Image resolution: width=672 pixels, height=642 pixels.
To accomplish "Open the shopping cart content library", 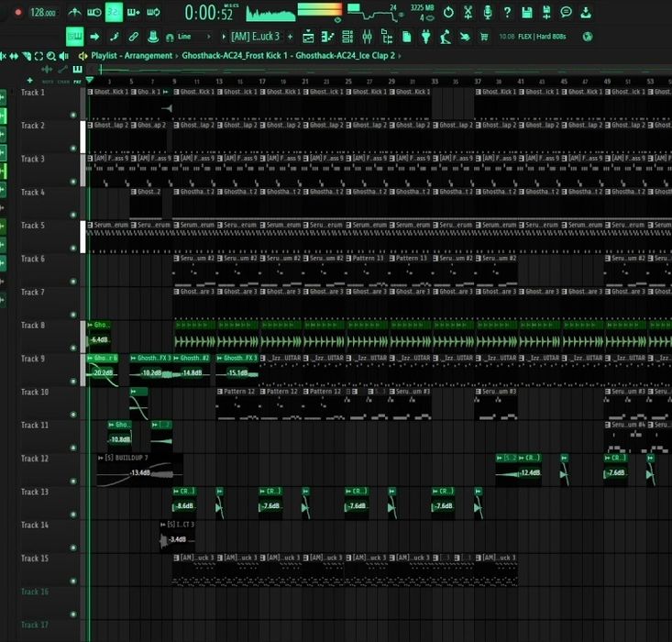I will click(484, 37).
